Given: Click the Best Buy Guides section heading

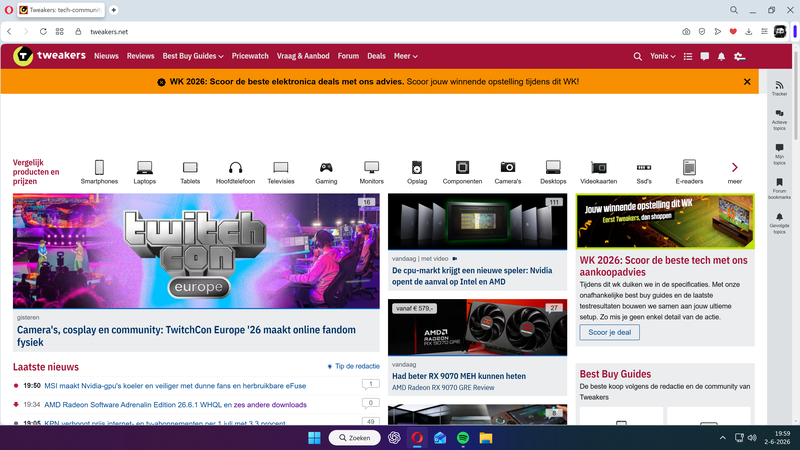Looking at the screenshot, I should tap(615, 374).
